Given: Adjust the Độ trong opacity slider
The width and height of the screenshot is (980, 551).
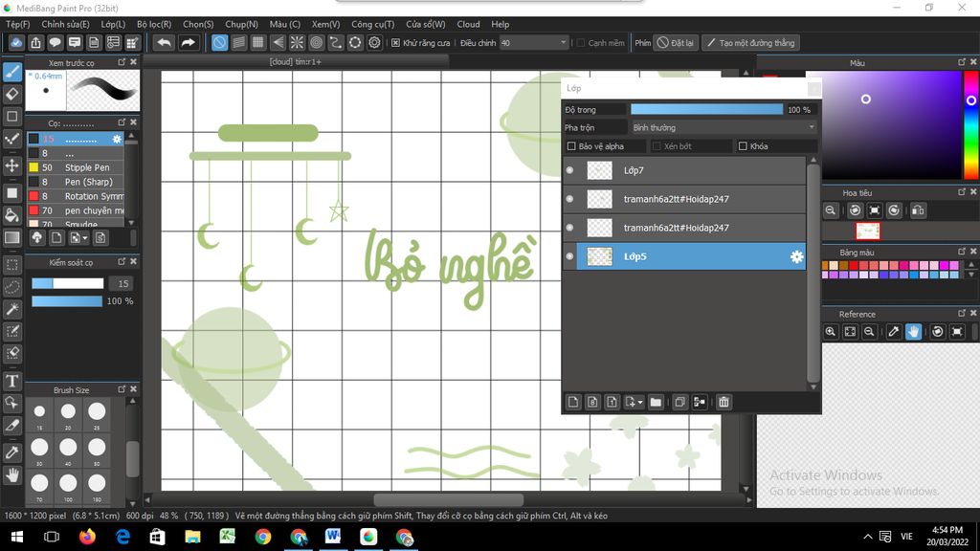Looking at the screenshot, I should tap(706, 109).
